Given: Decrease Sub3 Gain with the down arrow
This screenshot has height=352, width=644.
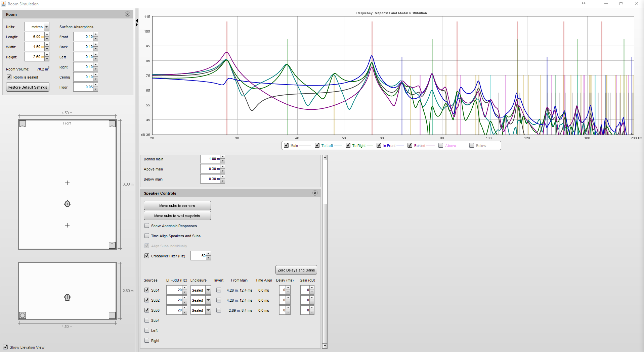Looking at the screenshot, I should click(312, 312).
